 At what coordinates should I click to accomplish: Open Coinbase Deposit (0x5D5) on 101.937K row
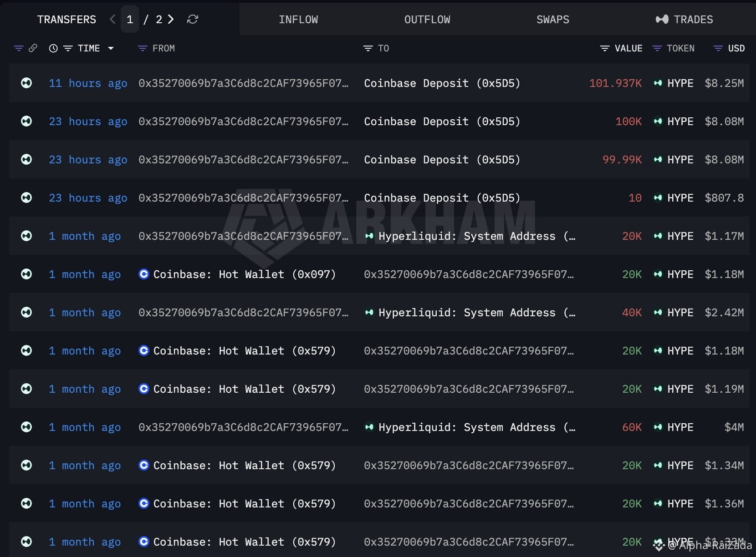[442, 83]
